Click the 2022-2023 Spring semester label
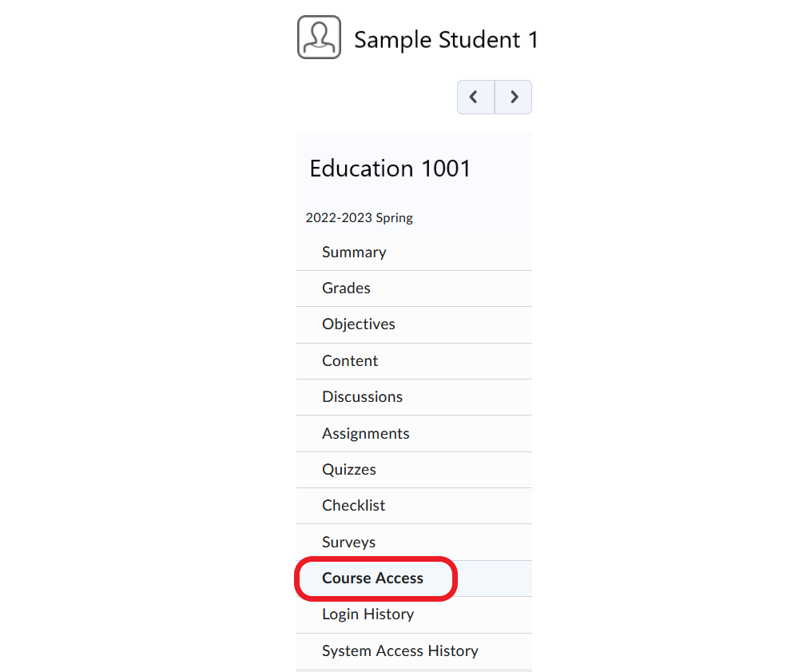 tap(360, 218)
